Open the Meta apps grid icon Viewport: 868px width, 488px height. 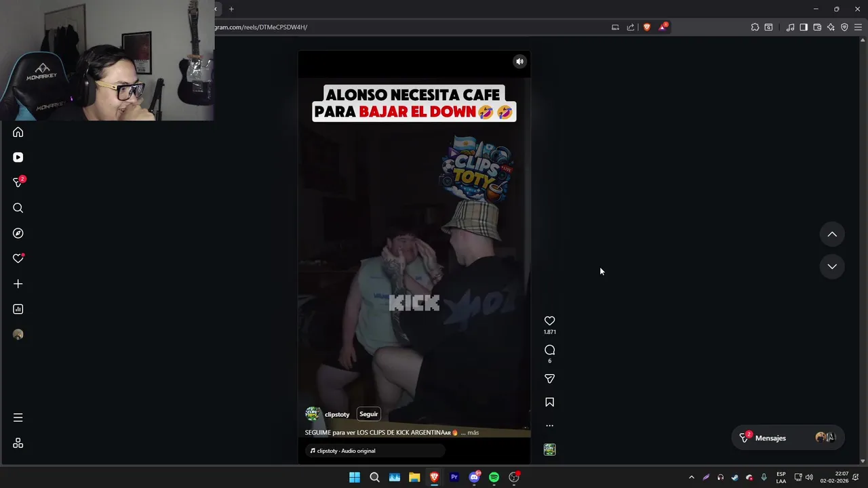click(18, 443)
